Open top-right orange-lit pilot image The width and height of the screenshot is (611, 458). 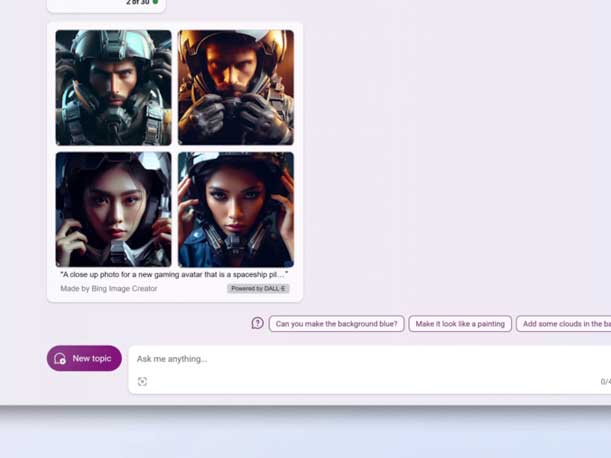click(x=236, y=88)
